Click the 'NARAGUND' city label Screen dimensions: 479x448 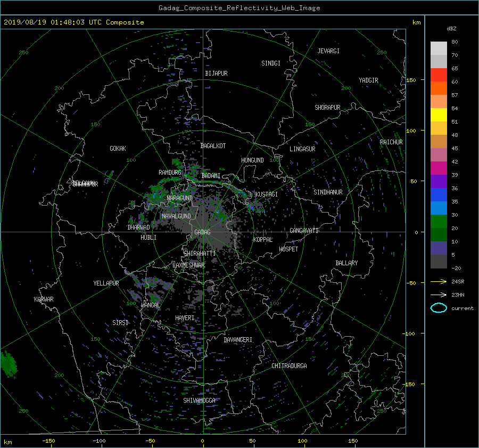coord(180,198)
